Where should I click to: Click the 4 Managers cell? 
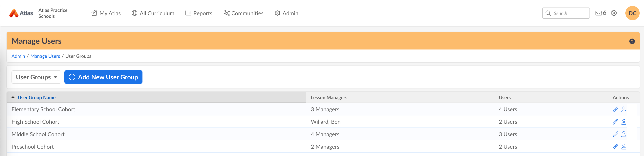(325, 134)
